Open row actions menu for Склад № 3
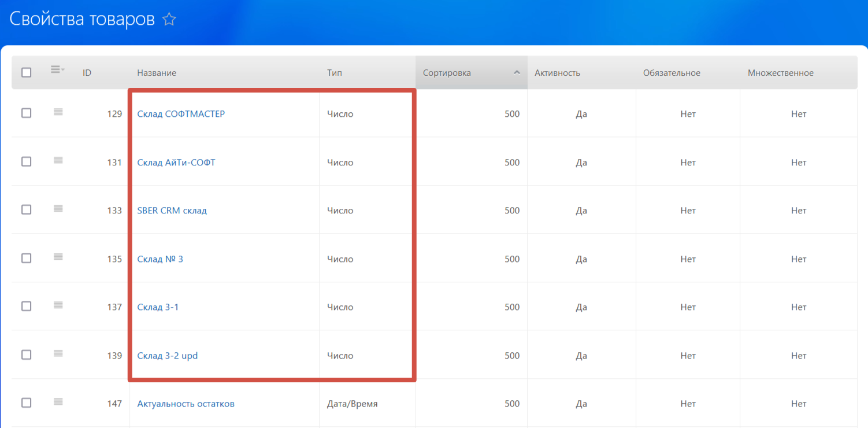 tap(58, 257)
